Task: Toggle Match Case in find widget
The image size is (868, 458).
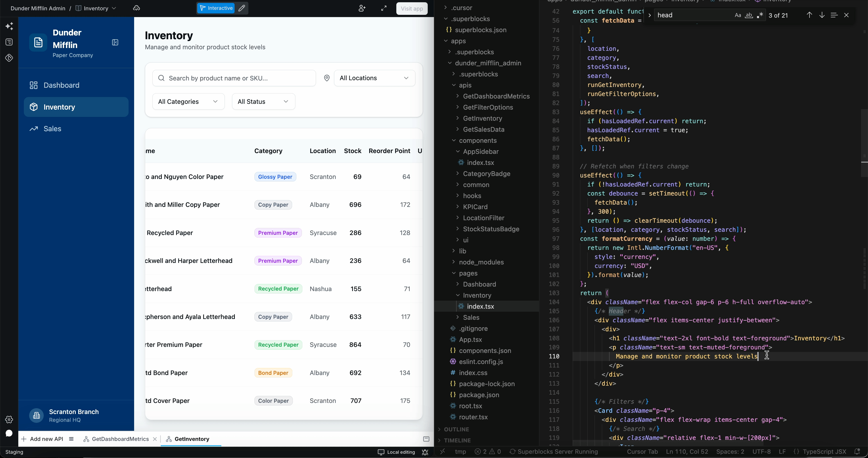Action: pyautogui.click(x=738, y=15)
